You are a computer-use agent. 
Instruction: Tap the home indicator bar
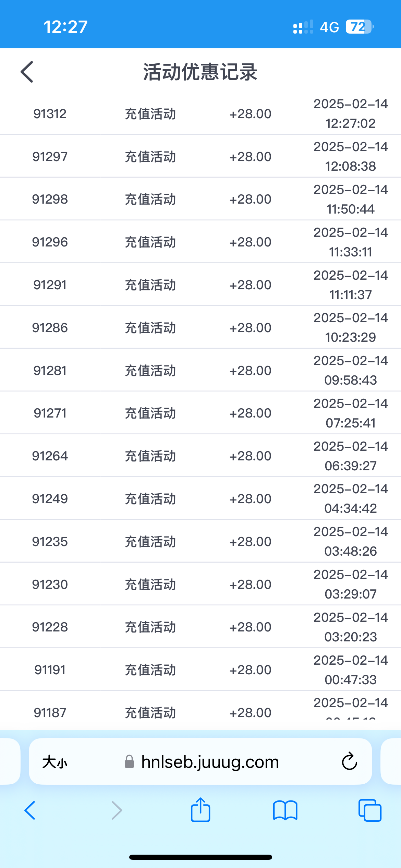200,857
